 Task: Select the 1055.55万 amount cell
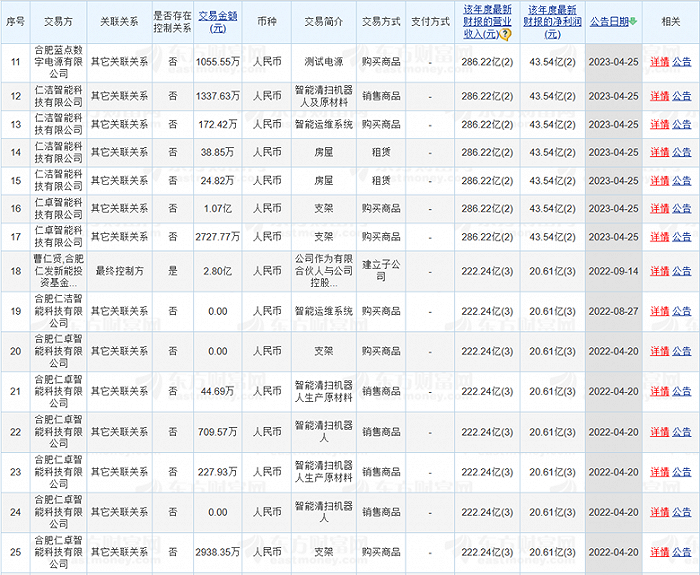pyautogui.click(x=218, y=62)
